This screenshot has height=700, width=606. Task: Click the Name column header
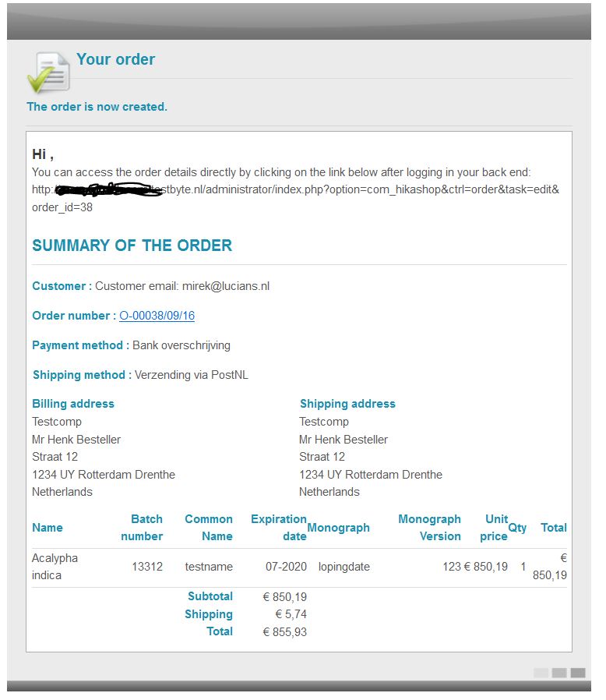click(x=48, y=528)
